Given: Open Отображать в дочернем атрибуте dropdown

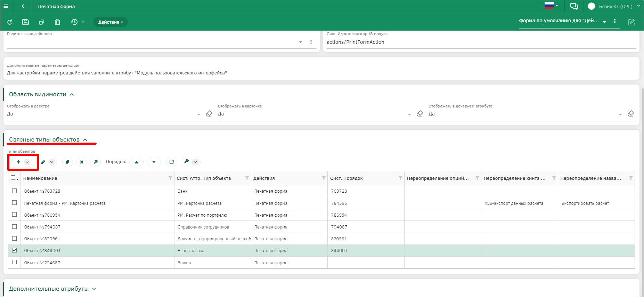Looking at the screenshot, I should [620, 114].
